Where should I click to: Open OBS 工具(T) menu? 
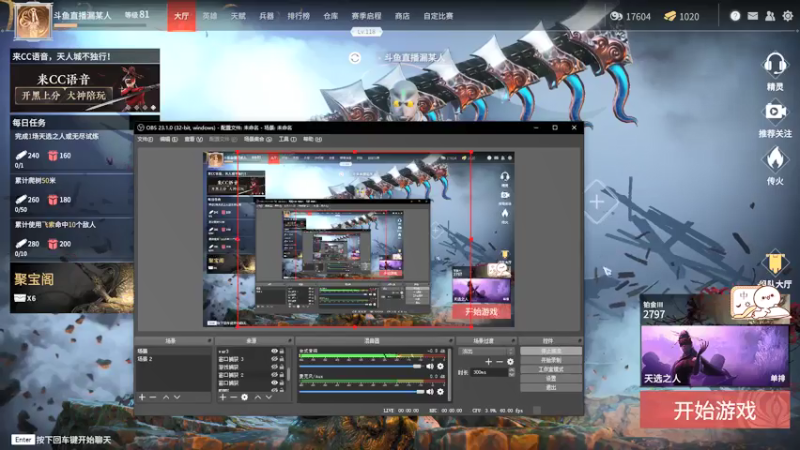[287, 139]
